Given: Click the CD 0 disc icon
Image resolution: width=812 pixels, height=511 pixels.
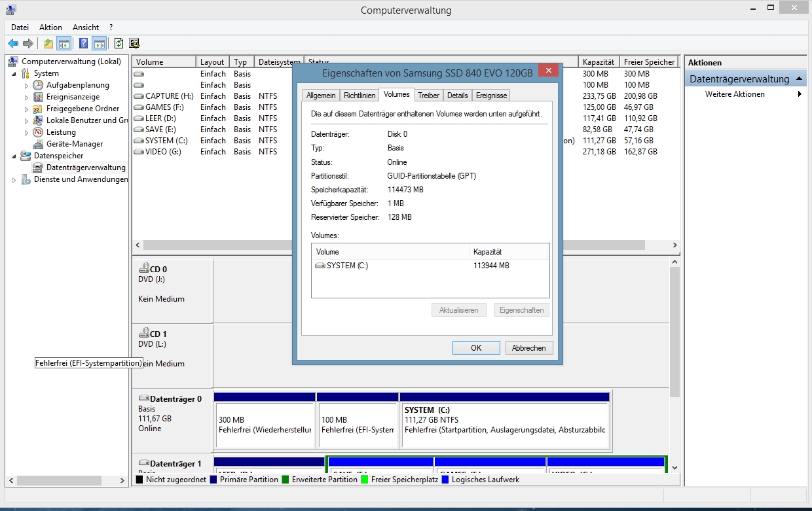Looking at the screenshot, I should pos(144,268).
